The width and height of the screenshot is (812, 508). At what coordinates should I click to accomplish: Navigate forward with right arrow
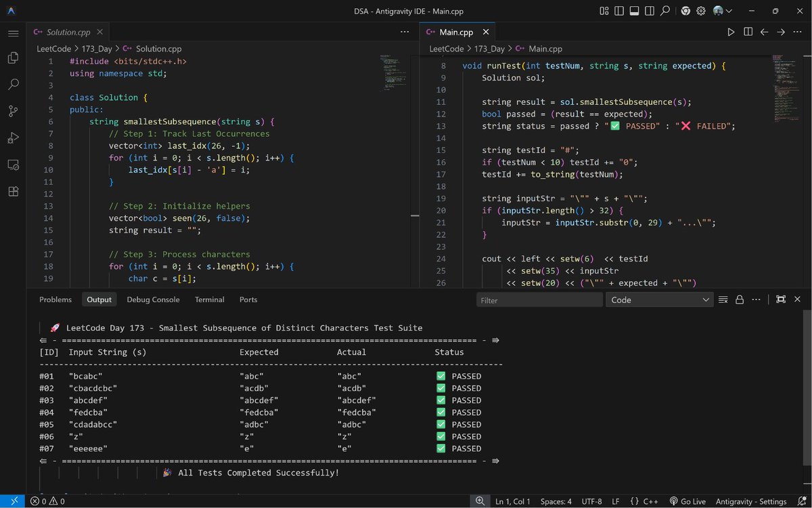pos(780,32)
